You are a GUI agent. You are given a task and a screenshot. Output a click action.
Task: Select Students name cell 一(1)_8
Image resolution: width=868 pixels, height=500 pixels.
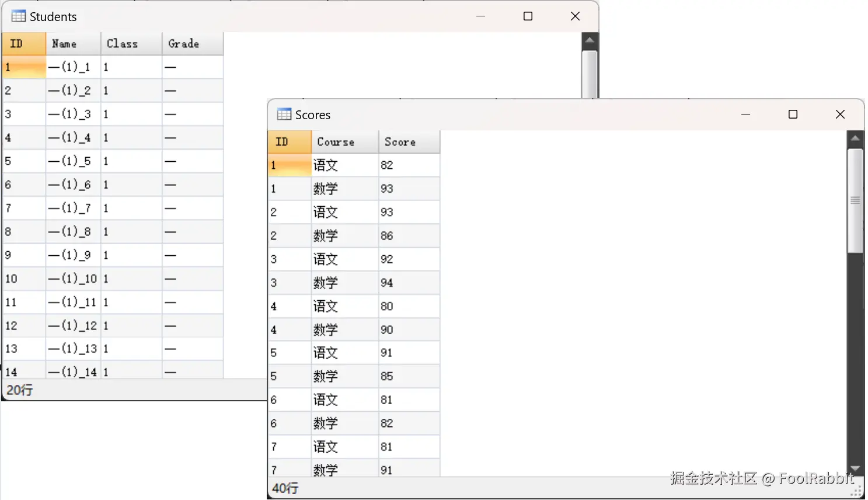click(x=73, y=232)
